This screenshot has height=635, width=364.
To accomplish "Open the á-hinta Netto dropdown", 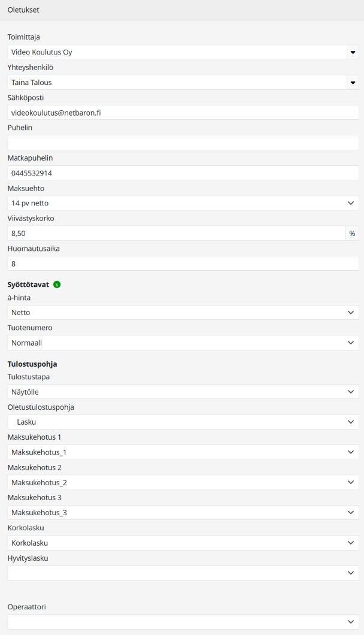I will click(x=183, y=313).
